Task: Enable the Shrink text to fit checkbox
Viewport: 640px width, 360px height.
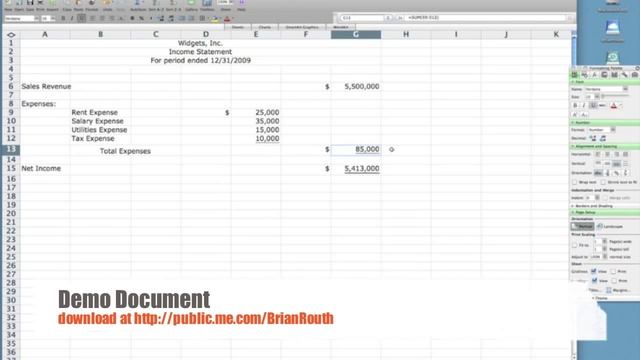Action: [x=603, y=182]
